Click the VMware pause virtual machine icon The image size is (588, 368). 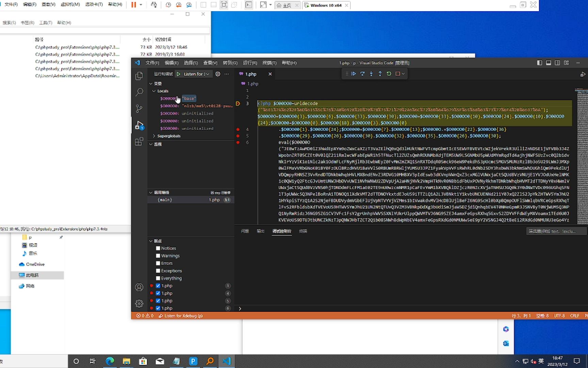point(134,5)
